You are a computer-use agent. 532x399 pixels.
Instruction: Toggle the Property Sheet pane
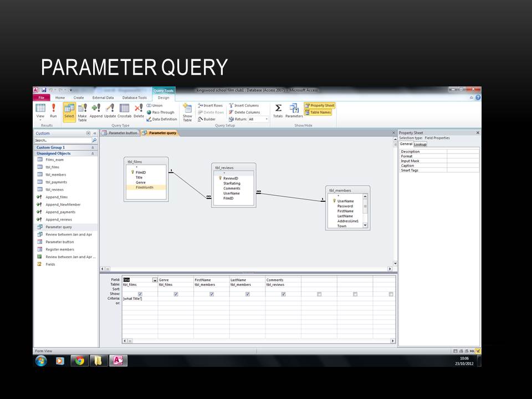(320, 105)
